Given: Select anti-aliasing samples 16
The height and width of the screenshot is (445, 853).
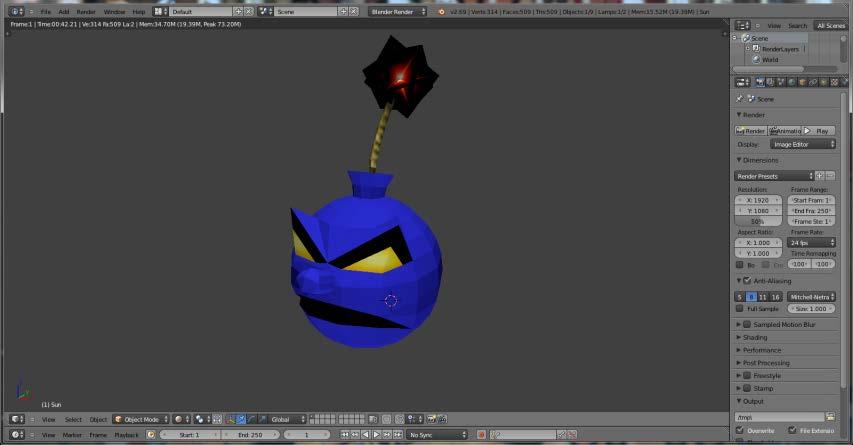Looking at the screenshot, I should (x=775, y=297).
